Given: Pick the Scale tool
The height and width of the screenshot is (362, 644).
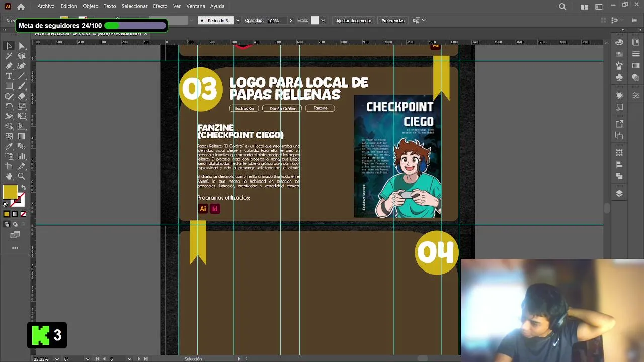Looking at the screenshot, I should (22, 106).
